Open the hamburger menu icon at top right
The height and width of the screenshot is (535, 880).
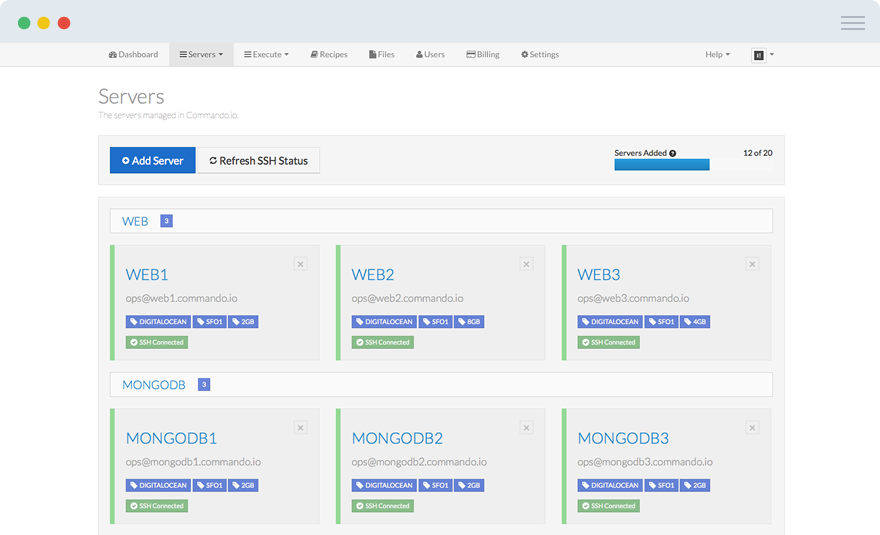[852, 23]
